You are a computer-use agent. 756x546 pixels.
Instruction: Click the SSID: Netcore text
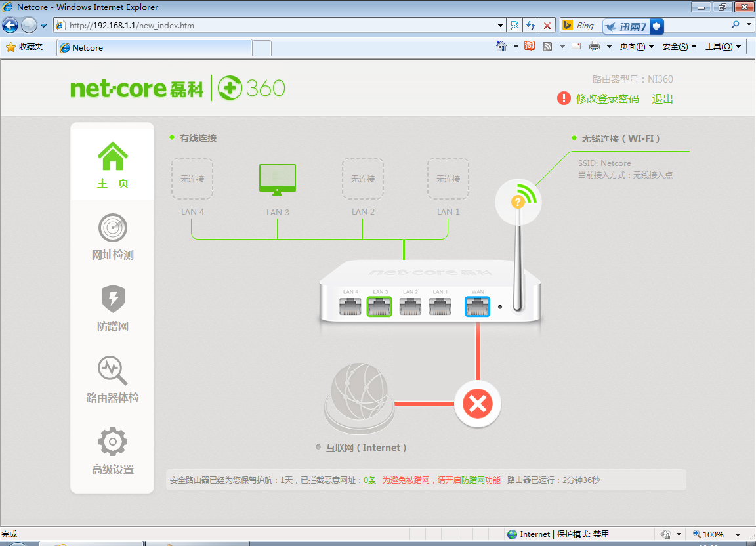coord(604,163)
